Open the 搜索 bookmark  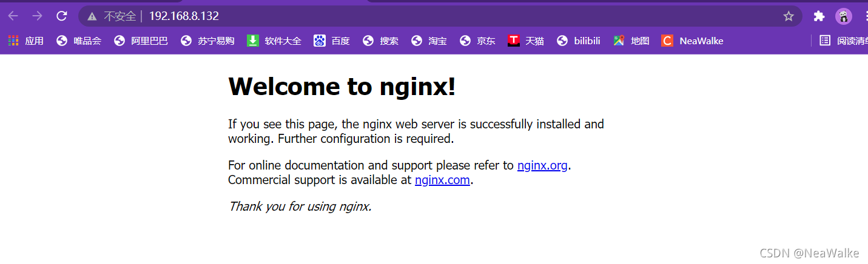(381, 41)
